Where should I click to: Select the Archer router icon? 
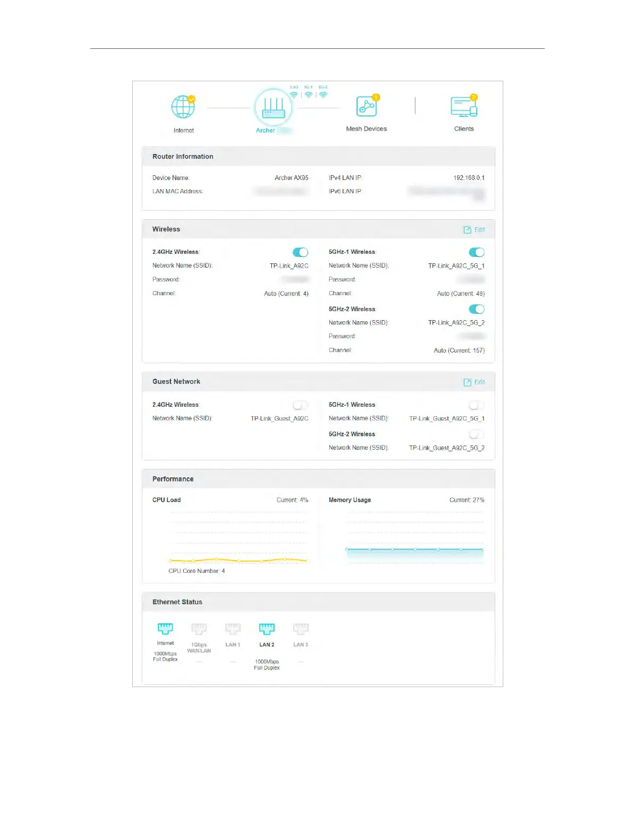pyautogui.click(x=274, y=107)
